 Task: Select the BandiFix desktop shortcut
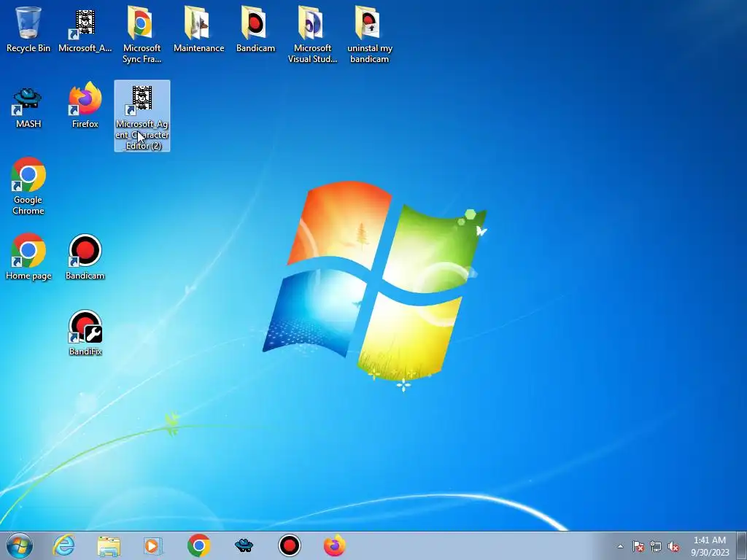[x=85, y=333]
